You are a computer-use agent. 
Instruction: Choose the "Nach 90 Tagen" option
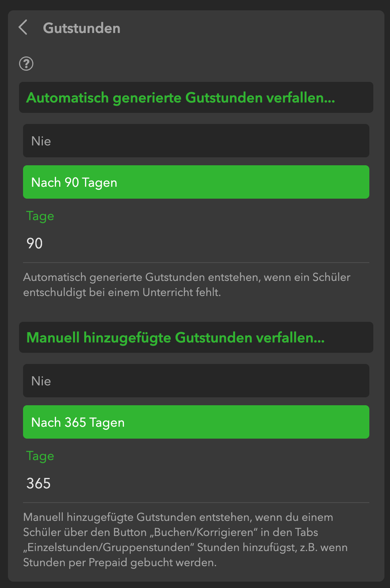196,182
